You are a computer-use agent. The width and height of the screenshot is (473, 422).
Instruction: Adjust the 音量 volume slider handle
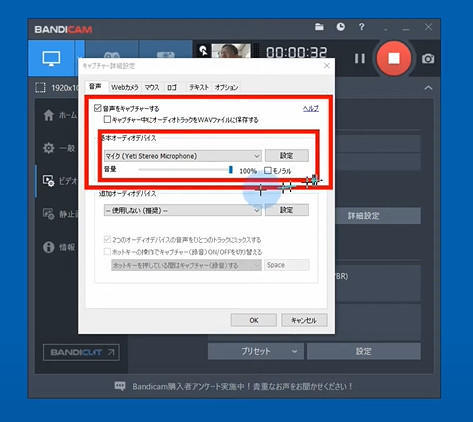[230, 170]
